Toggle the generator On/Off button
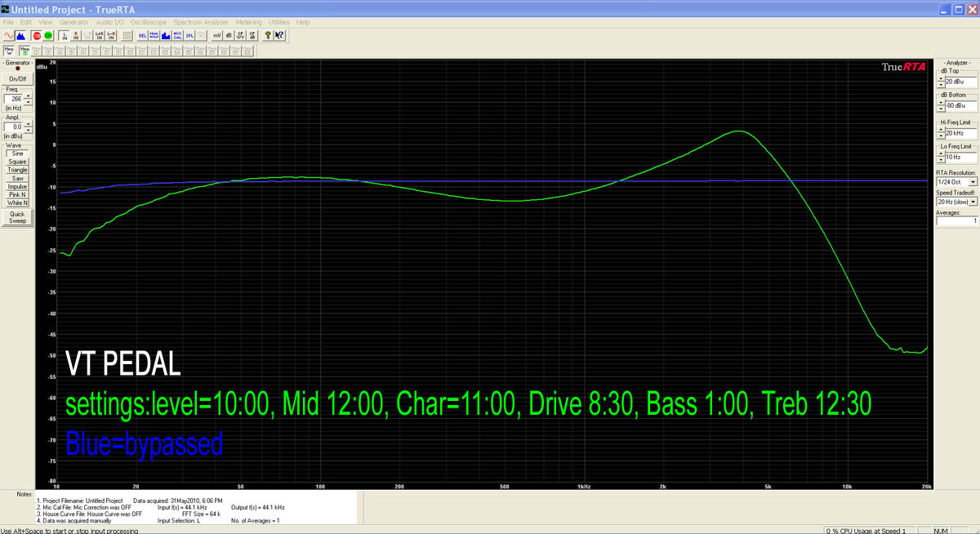This screenshot has height=534, width=980. pyautogui.click(x=18, y=78)
